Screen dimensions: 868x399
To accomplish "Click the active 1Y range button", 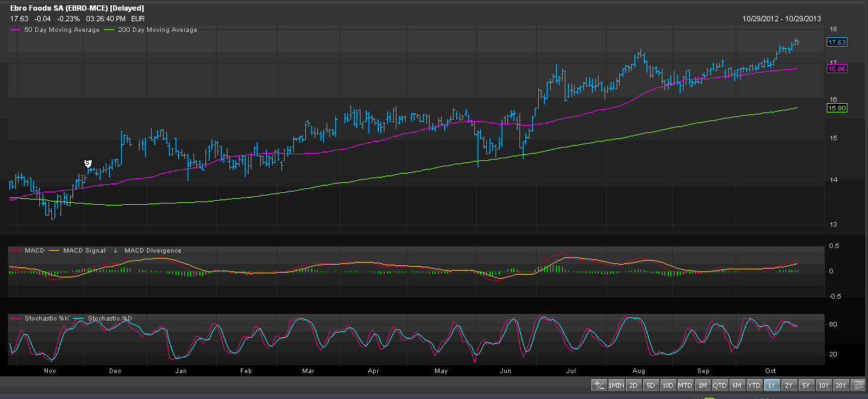I will click(772, 385).
